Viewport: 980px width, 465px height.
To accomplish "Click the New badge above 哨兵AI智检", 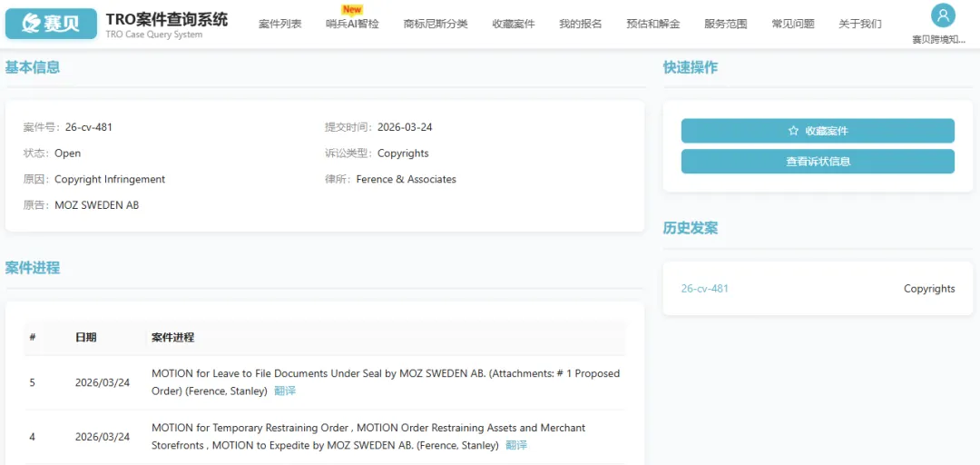I will (x=352, y=9).
